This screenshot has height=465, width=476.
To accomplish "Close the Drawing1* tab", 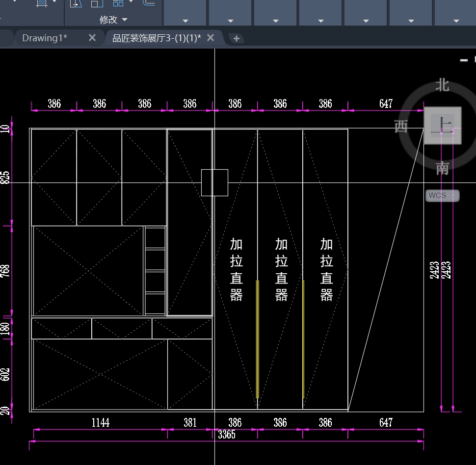I will [92, 38].
